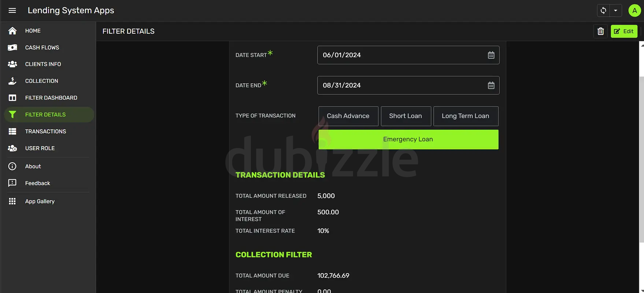Viewport: 644px width, 293px height.
Task: Open the Date End calendar picker
Action: (491, 85)
